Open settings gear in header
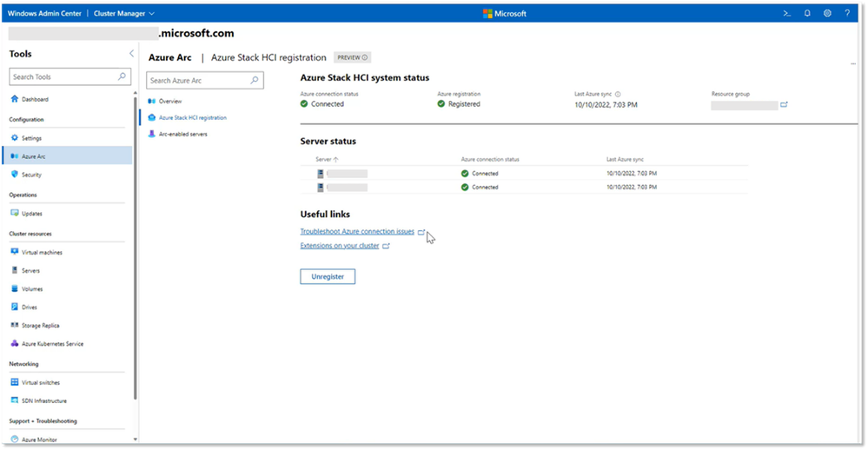 tap(827, 13)
